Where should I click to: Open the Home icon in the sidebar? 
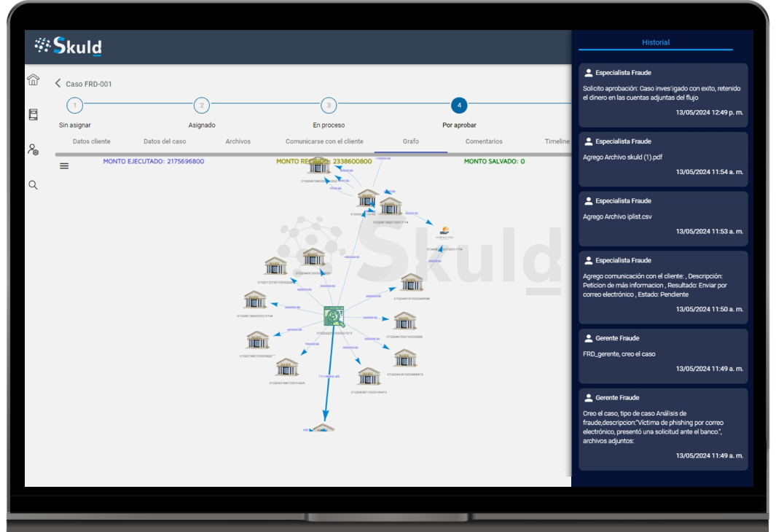[33, 80]
